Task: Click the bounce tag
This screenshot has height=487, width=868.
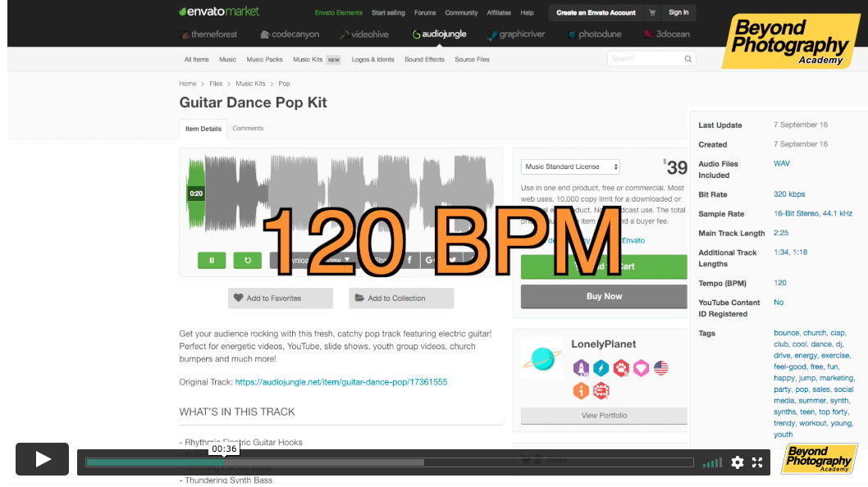Action: pyautogui.click(x=786, y=333)
